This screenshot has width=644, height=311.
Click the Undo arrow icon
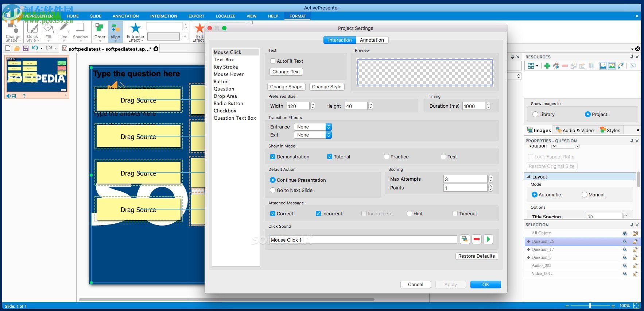coord(35,48)
